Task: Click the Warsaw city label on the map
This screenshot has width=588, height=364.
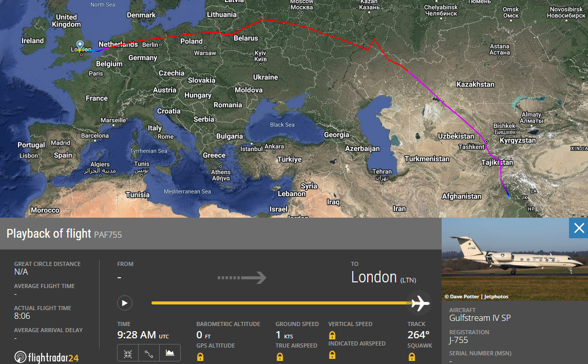Action: pyautogui.click(x=205, y=53)
